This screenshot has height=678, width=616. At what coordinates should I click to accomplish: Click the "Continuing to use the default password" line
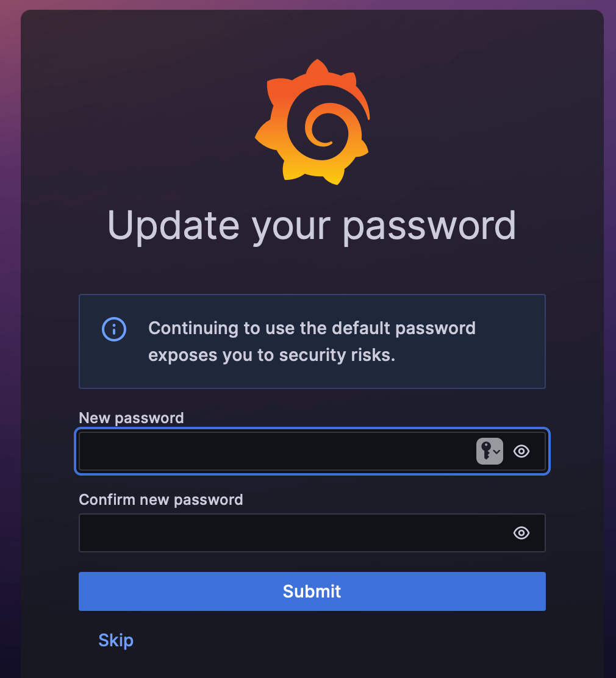tap(312, 328)
